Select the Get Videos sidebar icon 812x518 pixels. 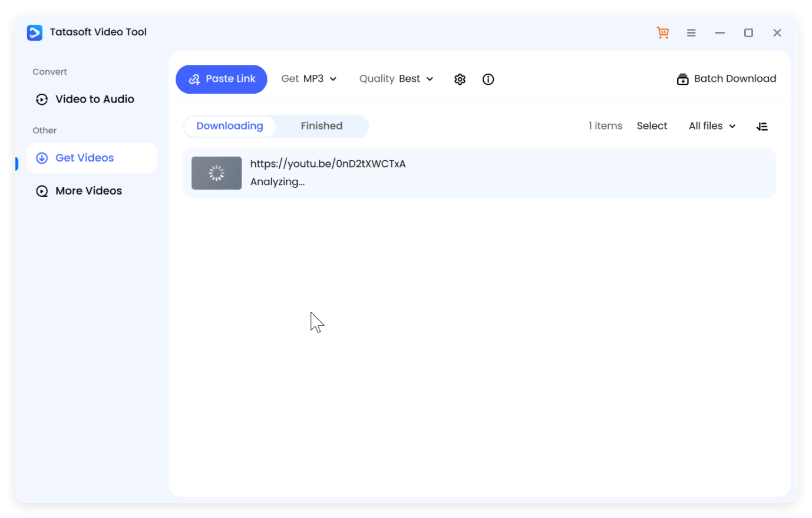[41, 158]
